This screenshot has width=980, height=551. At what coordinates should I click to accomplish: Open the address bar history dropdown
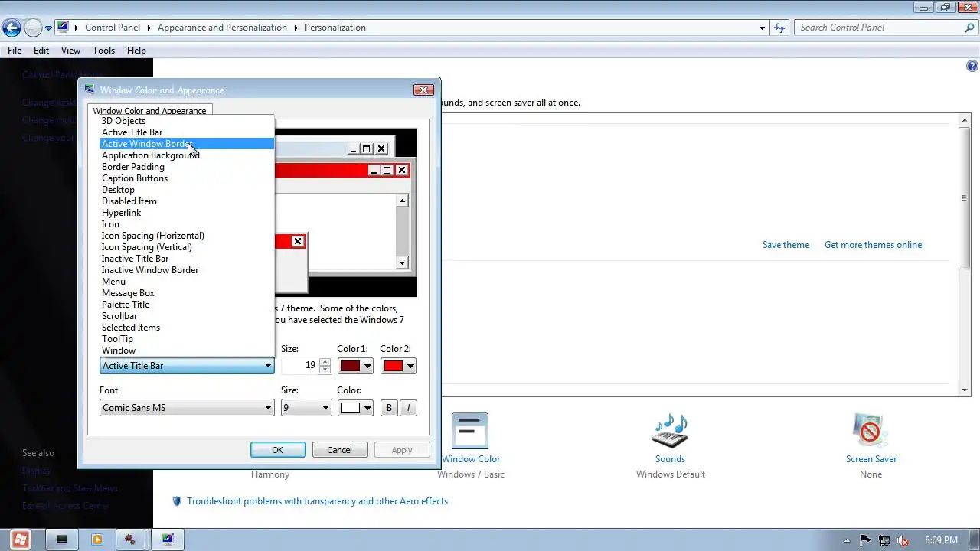[x=762, y=28]
